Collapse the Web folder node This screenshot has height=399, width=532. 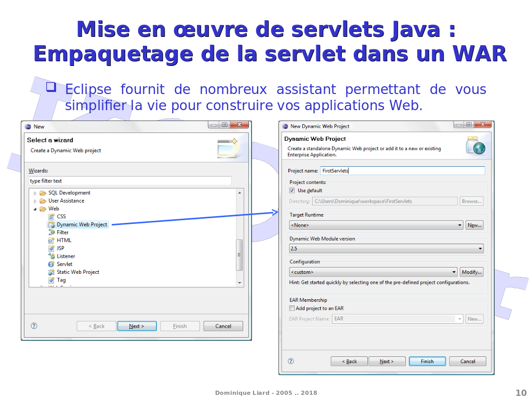click(x=35, y=209)
